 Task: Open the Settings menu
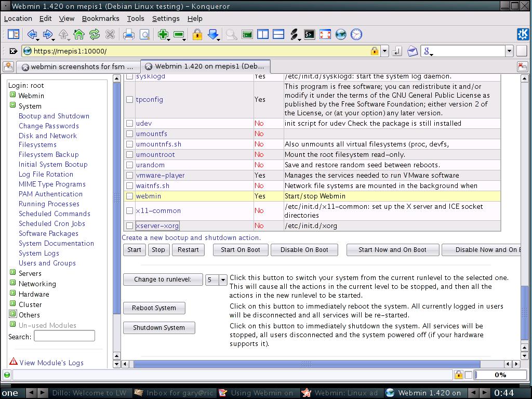tap(166, 19)
